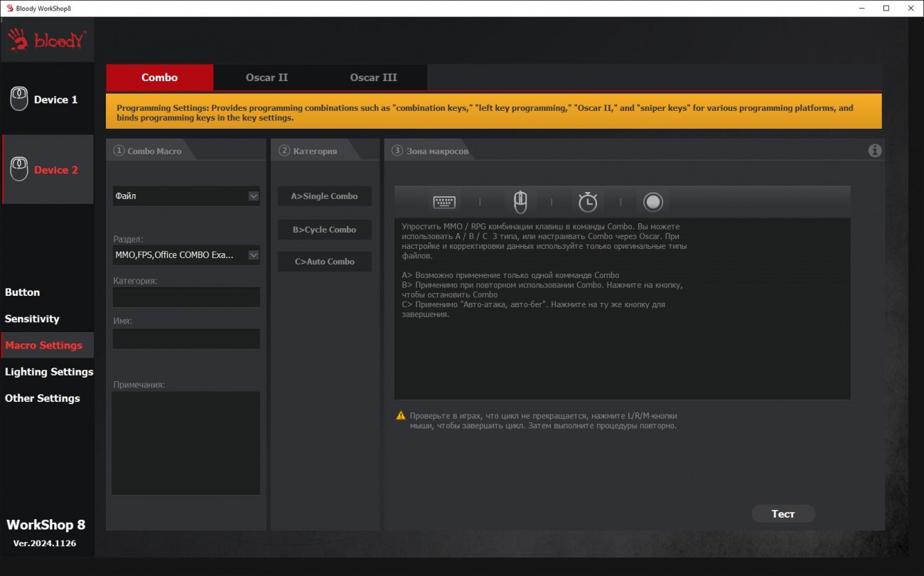This screenshot has width=924, height=576.
Task: Select the mouse icon in macro toolbar
Action: click(520, 203)
